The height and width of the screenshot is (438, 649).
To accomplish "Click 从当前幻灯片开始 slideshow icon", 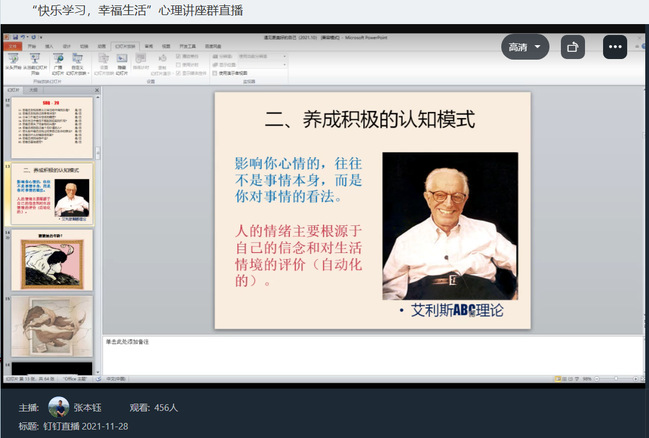I will pos(34,62).
